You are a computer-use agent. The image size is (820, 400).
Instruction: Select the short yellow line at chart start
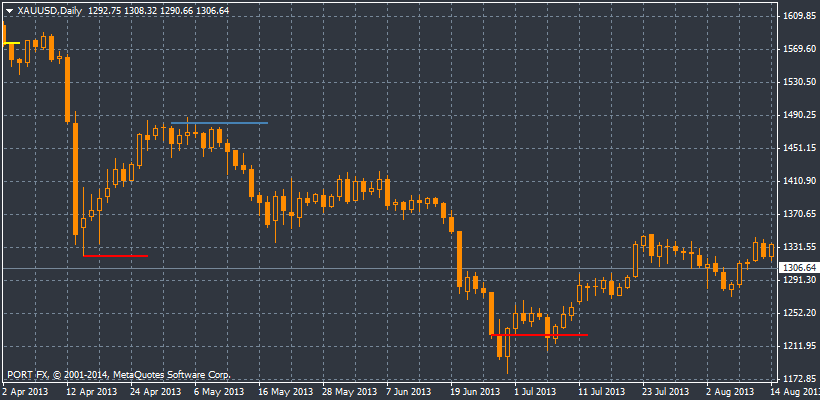click(x=12, y=43)
